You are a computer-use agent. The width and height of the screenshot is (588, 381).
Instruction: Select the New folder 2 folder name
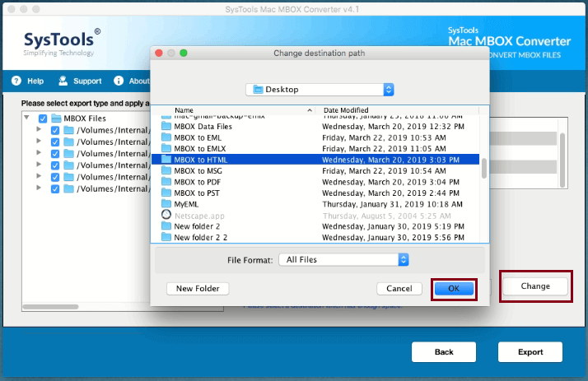pos(197,226)
